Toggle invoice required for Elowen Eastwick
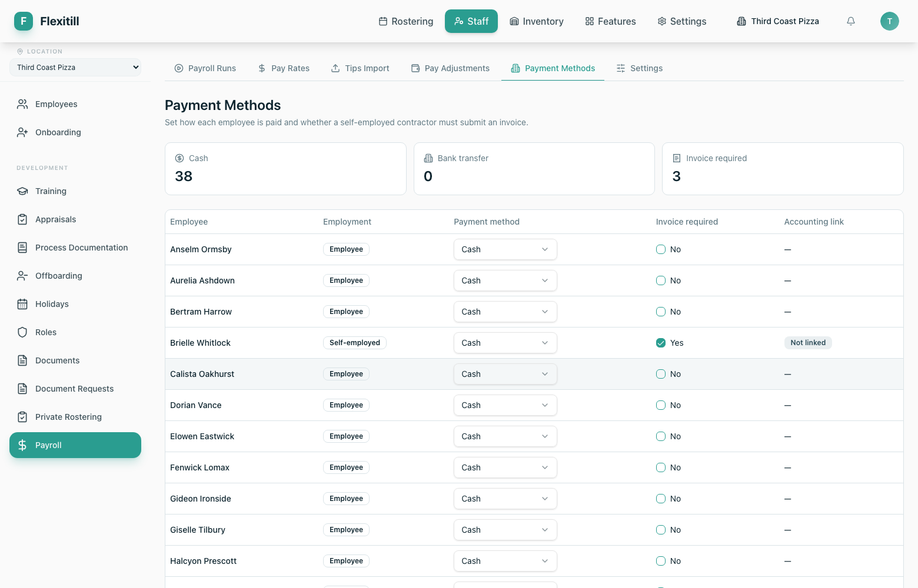This screenshot has height=588, width=918. [x=661, y=436]
